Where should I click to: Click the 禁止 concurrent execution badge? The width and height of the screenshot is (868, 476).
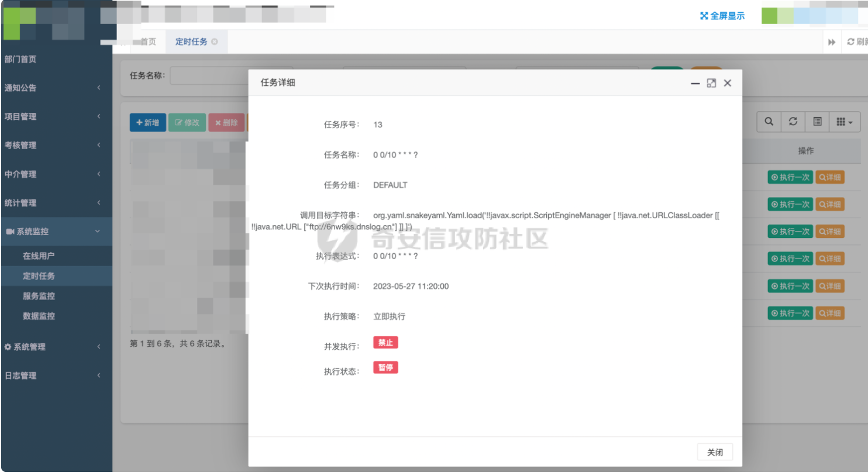(x=385, y=343)
